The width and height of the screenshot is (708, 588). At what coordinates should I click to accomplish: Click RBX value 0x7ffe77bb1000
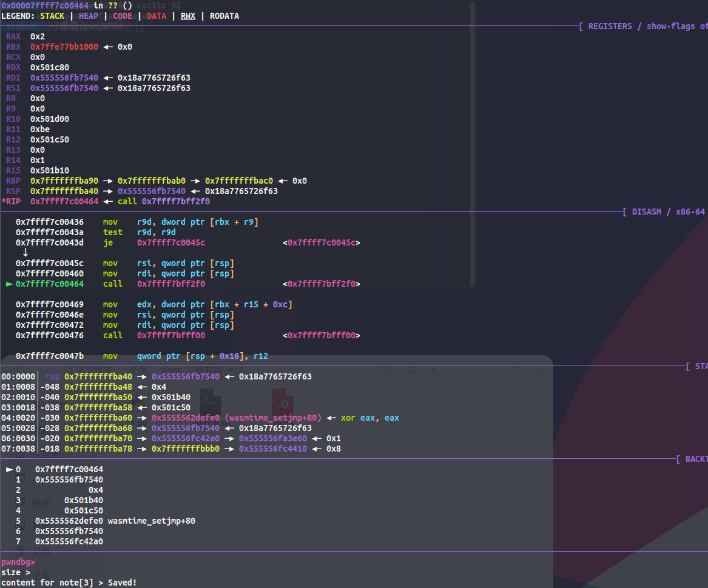click(x=64, y=47)
